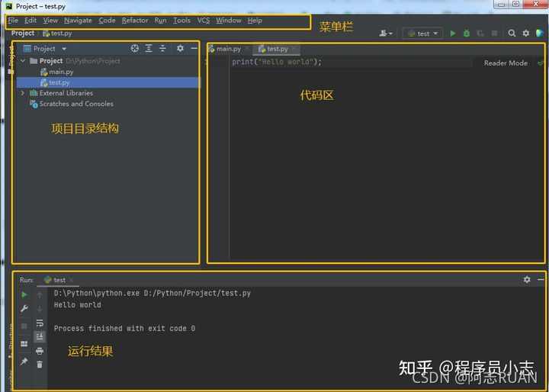Expand all nodes in the Project panel

[x=149, y=48]
